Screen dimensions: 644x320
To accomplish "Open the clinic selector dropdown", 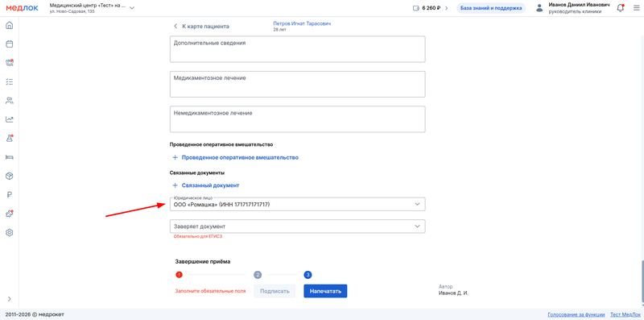I will (x=92, y=8).
